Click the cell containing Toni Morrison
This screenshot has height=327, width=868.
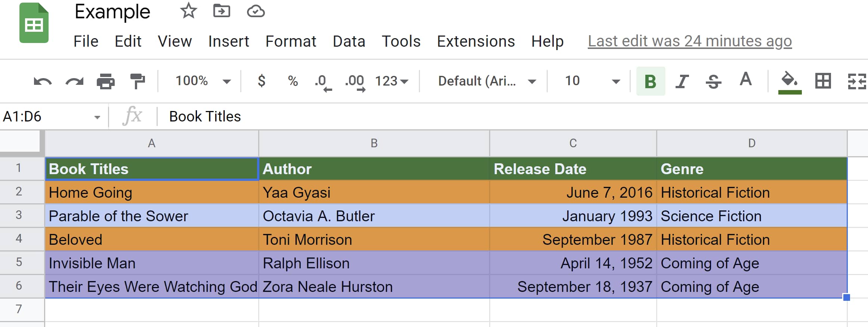374,240
